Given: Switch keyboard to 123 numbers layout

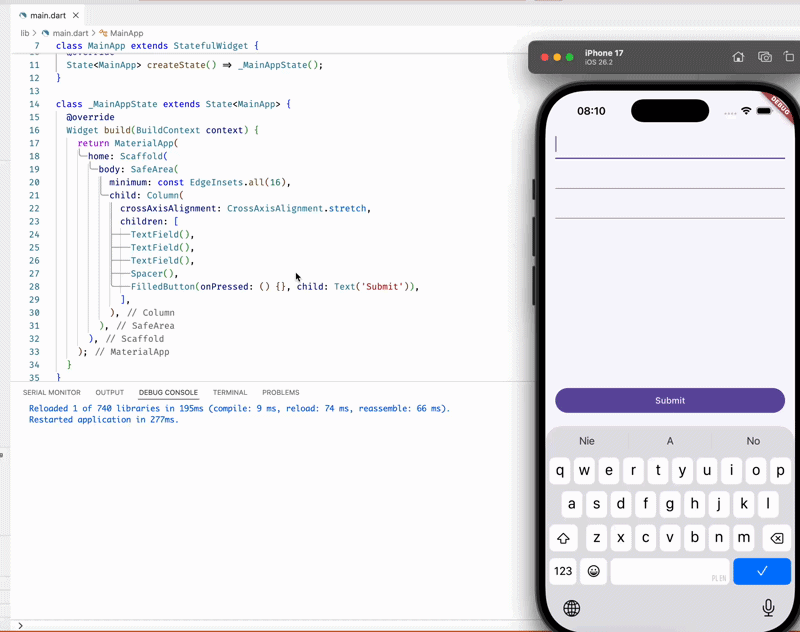Looking at the screenshot, I should click(x=563, y=571).
